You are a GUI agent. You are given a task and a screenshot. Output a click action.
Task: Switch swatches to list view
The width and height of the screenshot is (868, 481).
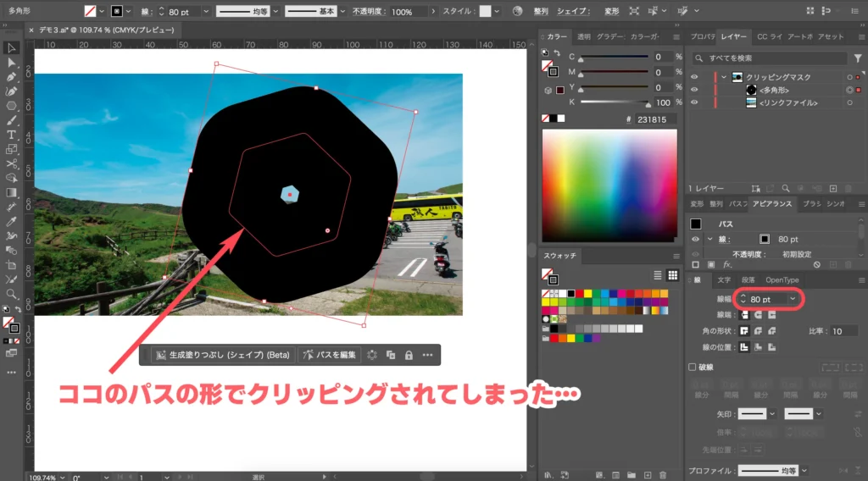[658, 274]
